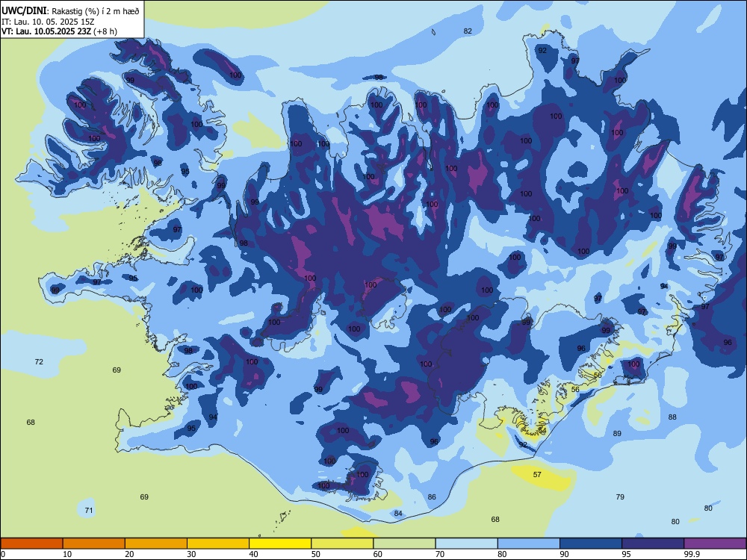Click the above 99.9% purple legend swatch
The image size is (747, 560).
click(x=715, y=544)
